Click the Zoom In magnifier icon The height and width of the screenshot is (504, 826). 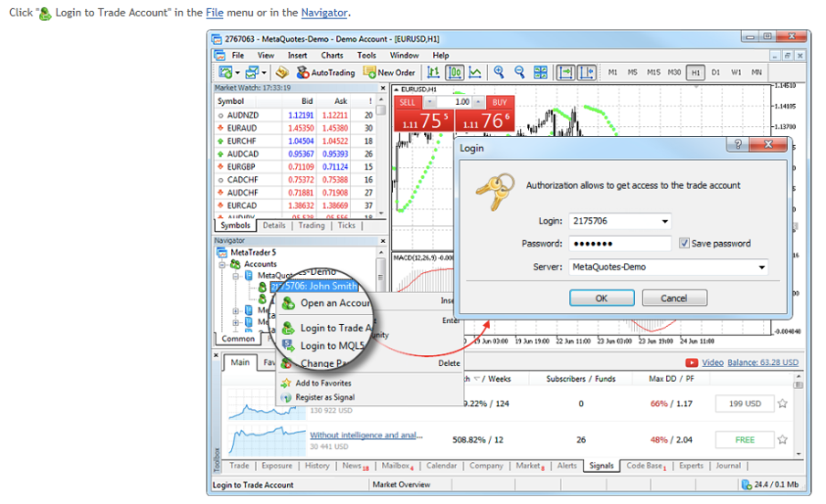pyautogui.click(x=499, y=72)
